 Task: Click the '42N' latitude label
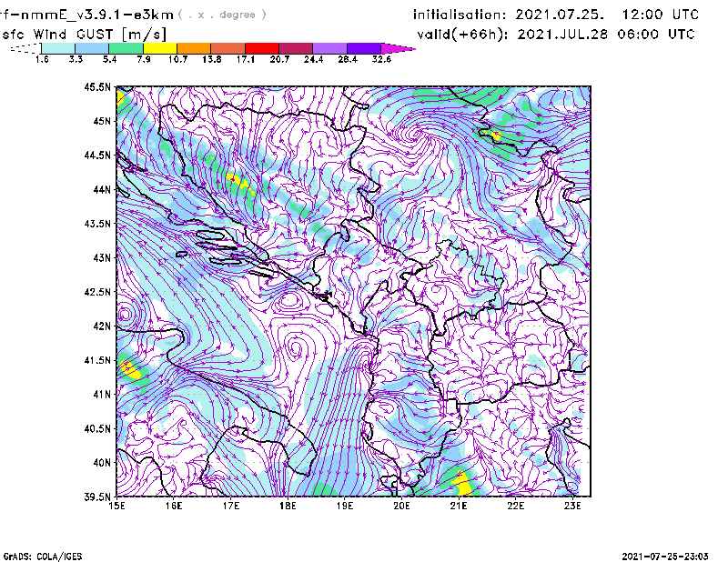point(102,326)
